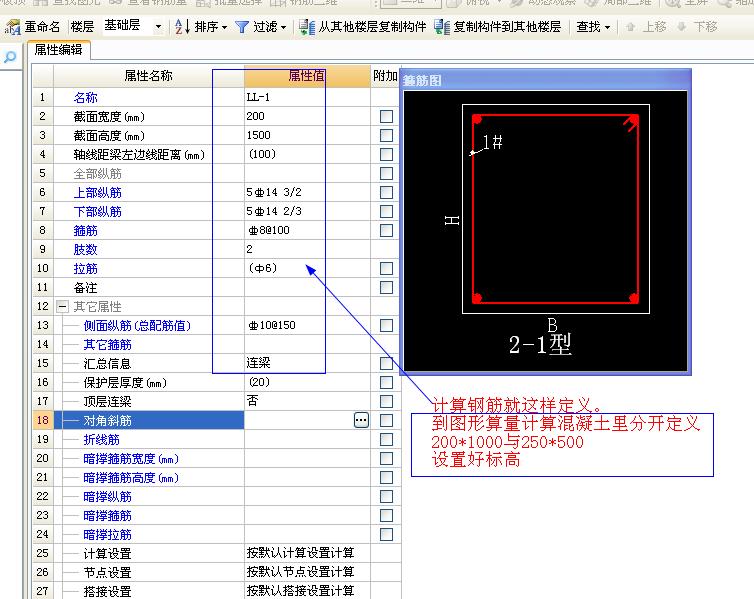754x599 pixels.
Task: Click the Move Up (上移) arrow
Action: pyautogui.click(x=630, y=27)
